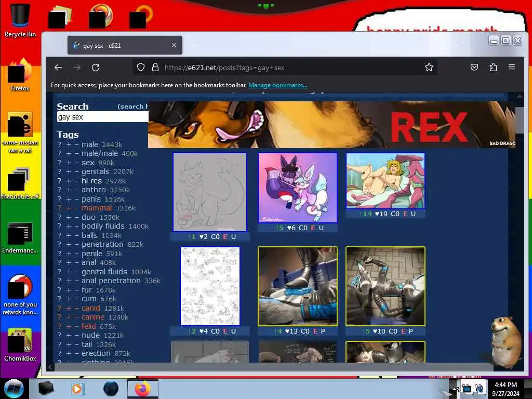Go back using the browser back arrow
The width and height of the screenshot is (532, 399).
[58, 68]
